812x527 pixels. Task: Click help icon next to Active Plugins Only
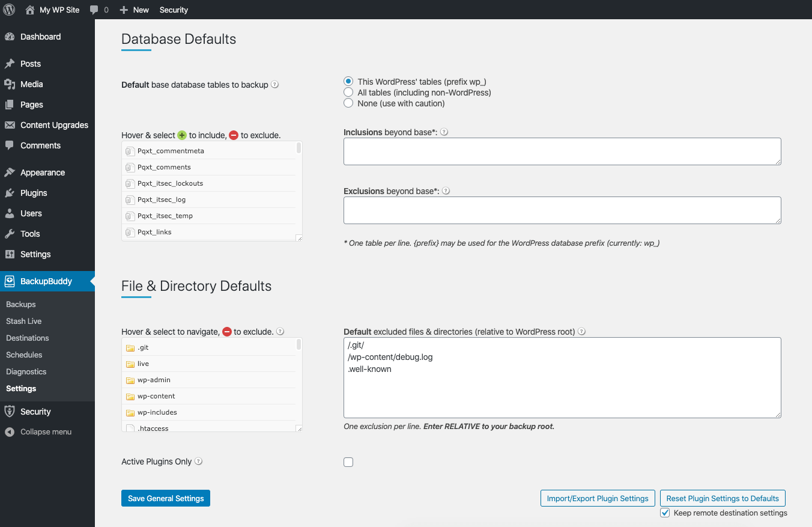click(x=198, y=462)
